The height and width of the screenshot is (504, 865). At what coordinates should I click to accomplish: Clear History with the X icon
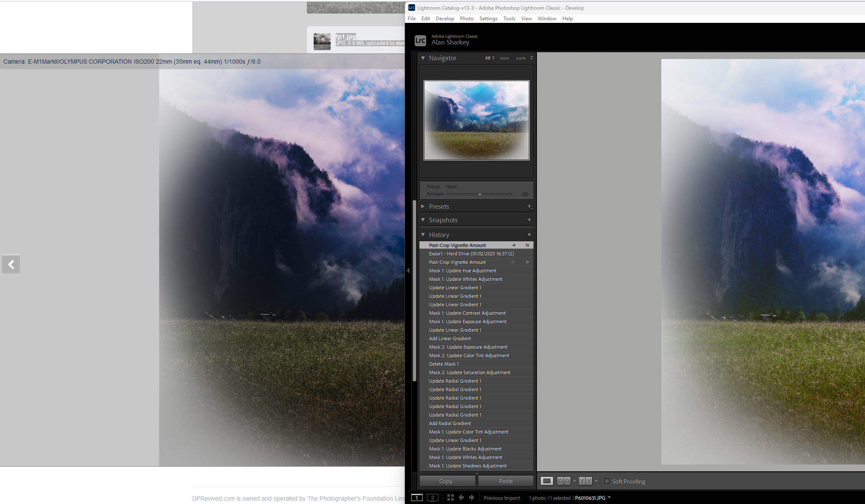[529, 235]
